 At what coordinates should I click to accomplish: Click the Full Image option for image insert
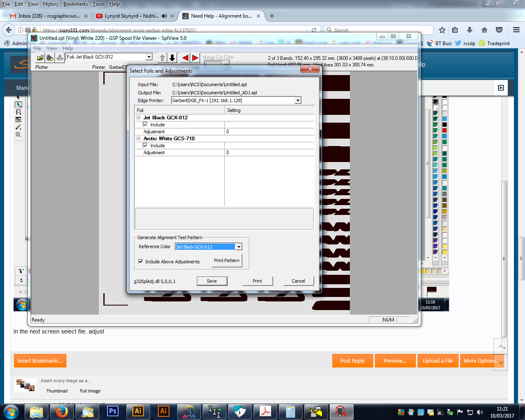pos(90,391)
